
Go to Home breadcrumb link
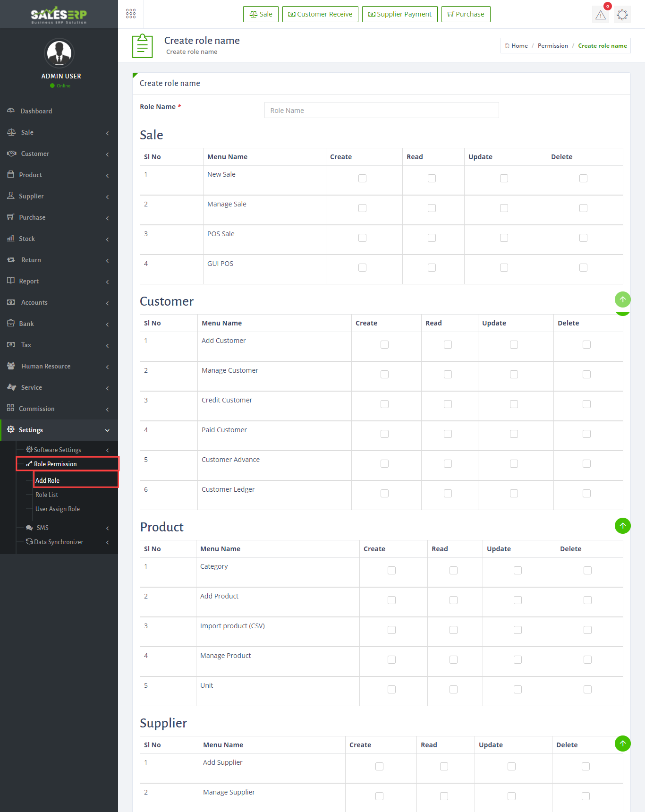pyautogui.click(x=519, y=46)
